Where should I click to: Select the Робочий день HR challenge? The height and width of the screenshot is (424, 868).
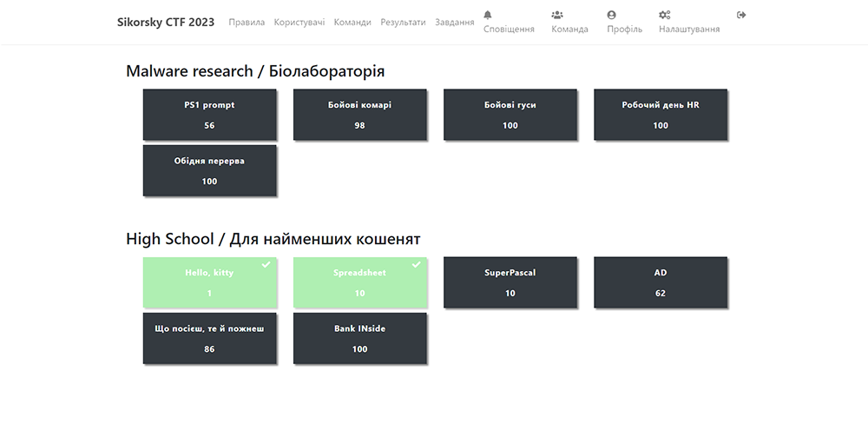point(660,114)
